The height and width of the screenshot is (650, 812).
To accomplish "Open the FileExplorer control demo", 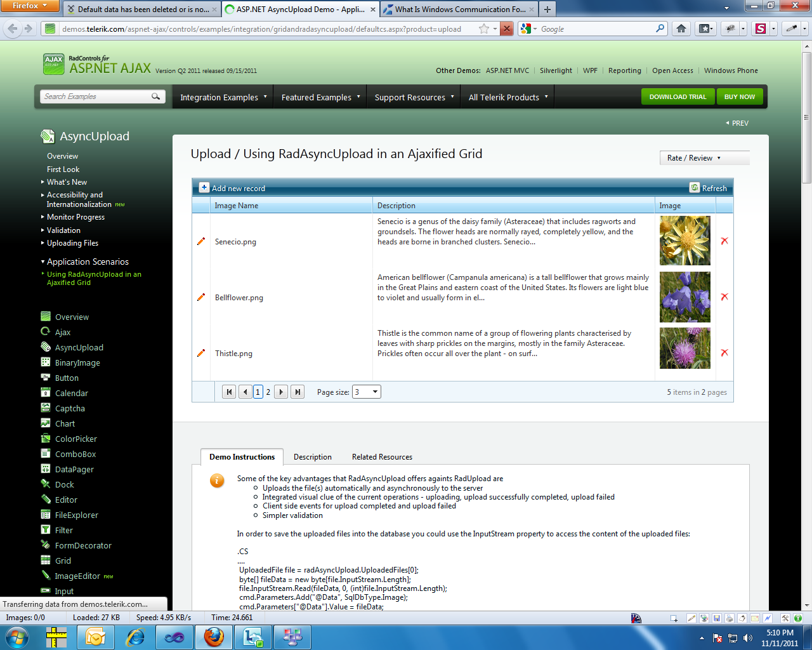I will 76,515.
